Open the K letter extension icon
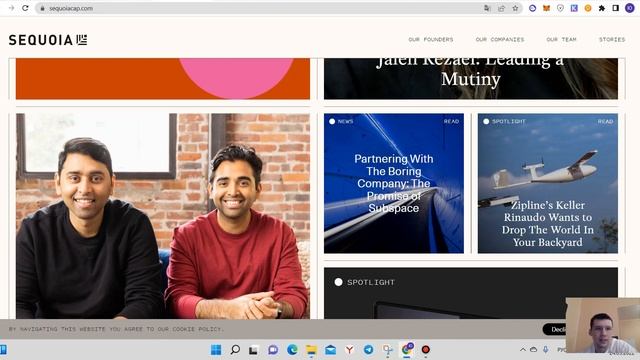This screenshot has width=640, height=360. (574, 8)
